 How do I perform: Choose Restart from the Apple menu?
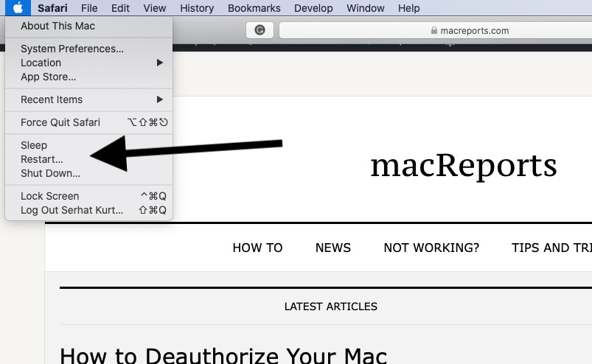point(88,159)
